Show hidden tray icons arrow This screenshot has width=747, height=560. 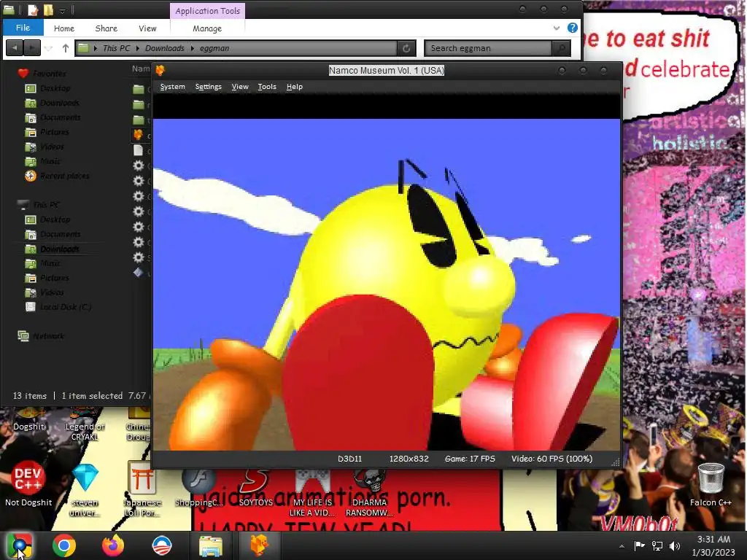pyautogui.click(x=622, y=546)
